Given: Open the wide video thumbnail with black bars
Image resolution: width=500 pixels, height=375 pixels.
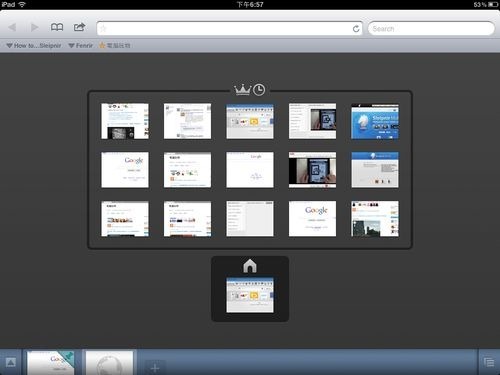Looking at the screenshot, I should point(312,170).
